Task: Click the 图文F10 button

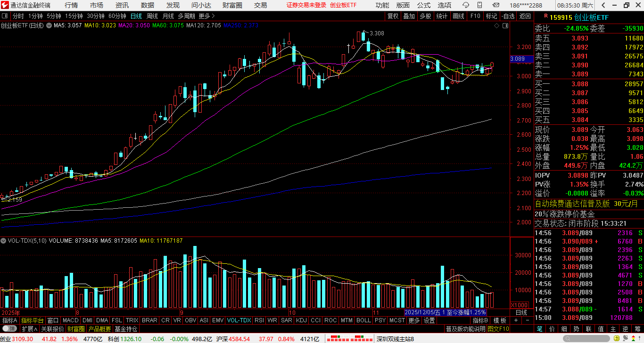Action: click(x=498, y=328)
